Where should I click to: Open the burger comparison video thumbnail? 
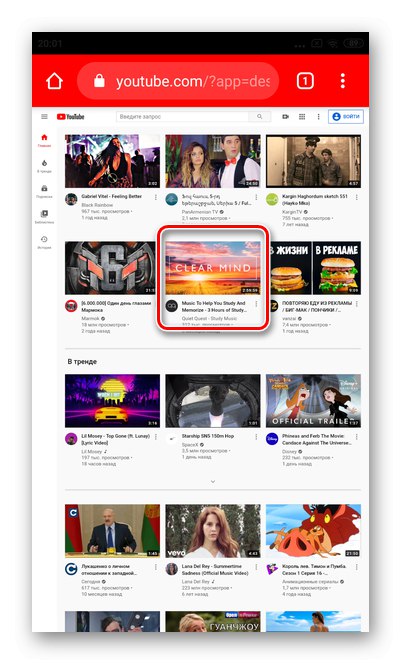[x=315, y=268]
